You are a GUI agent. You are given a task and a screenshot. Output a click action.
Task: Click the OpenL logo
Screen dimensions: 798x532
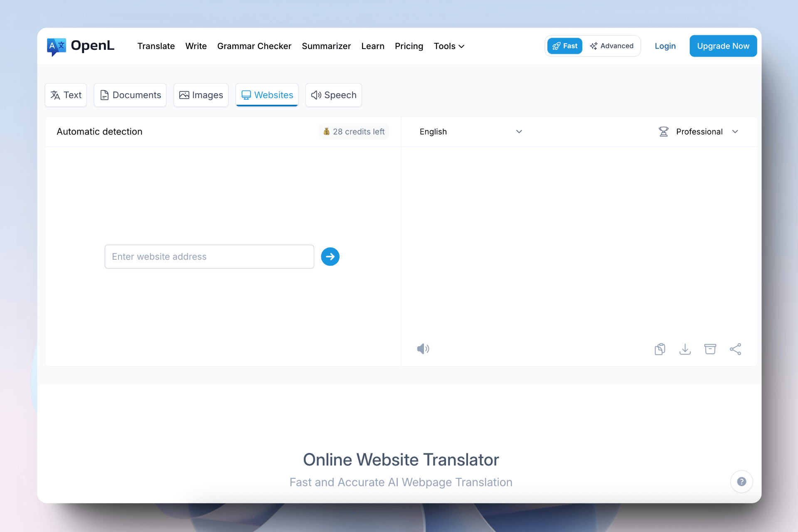tap(80, 46)
